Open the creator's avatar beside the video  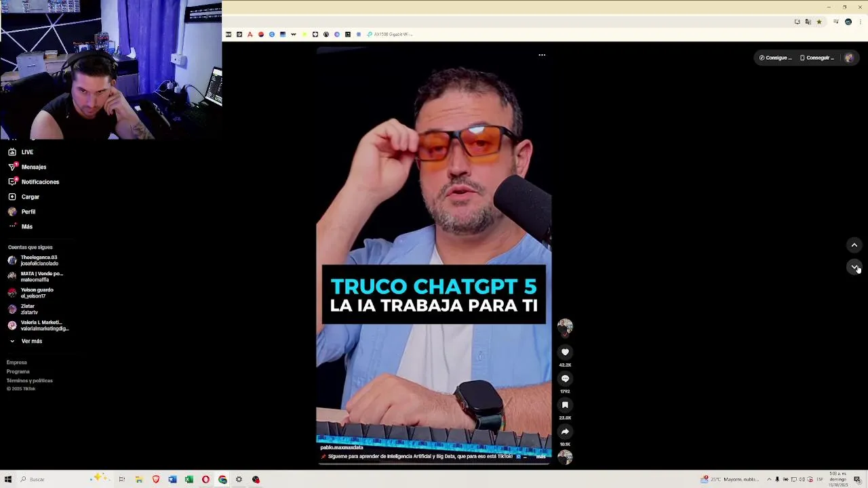565,327
